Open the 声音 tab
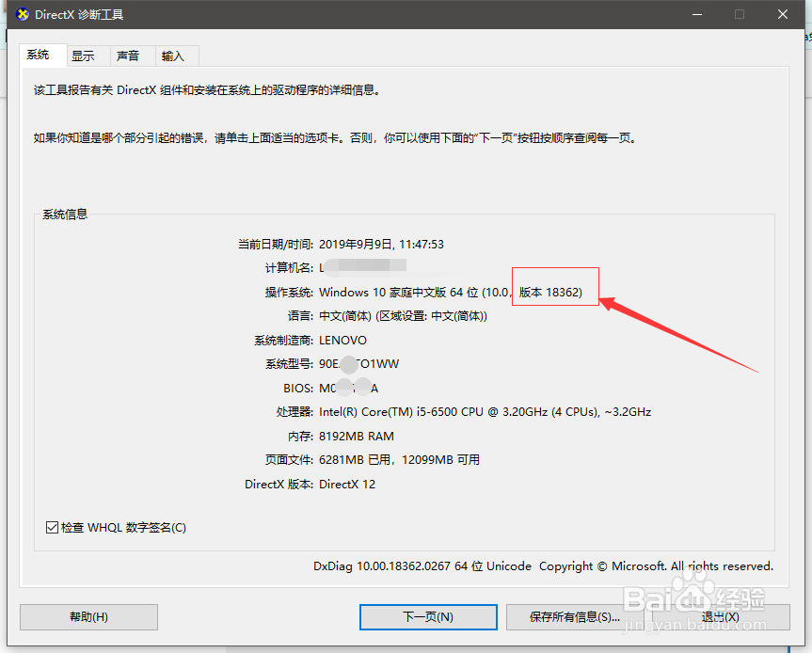The height and width of the screenshot is (653, 812). [x=129, y=56]
